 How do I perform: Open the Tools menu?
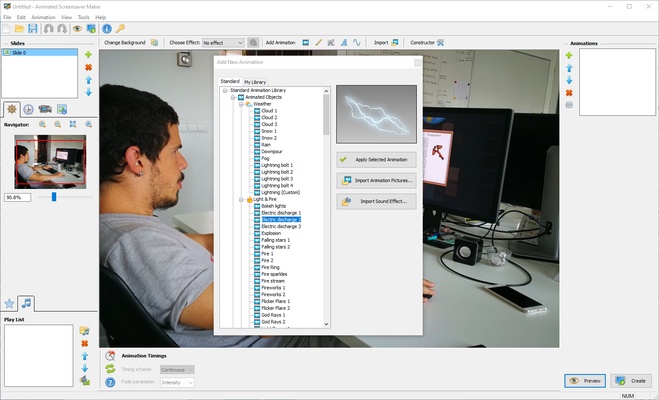[x=84, y=17]
